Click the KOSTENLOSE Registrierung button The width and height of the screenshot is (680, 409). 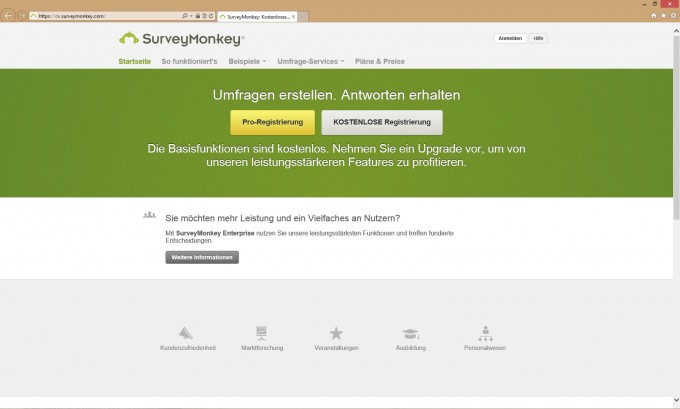382,122
